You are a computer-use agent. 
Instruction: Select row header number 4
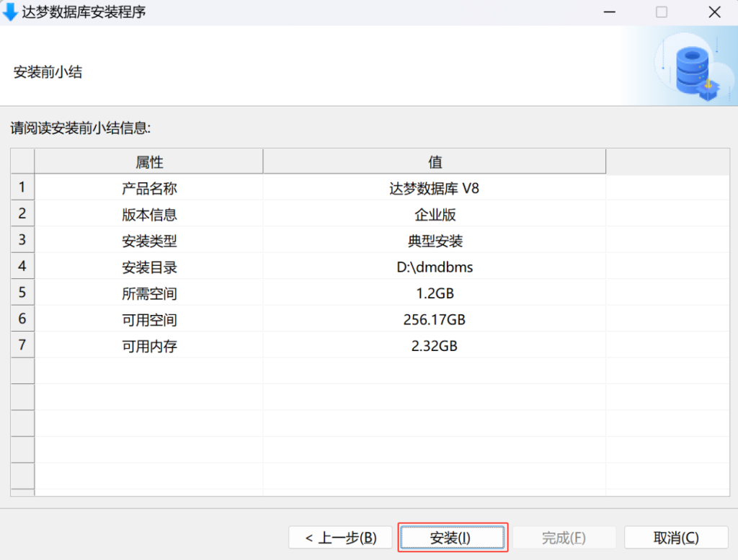pyautogui.click(x=22, y=266)
